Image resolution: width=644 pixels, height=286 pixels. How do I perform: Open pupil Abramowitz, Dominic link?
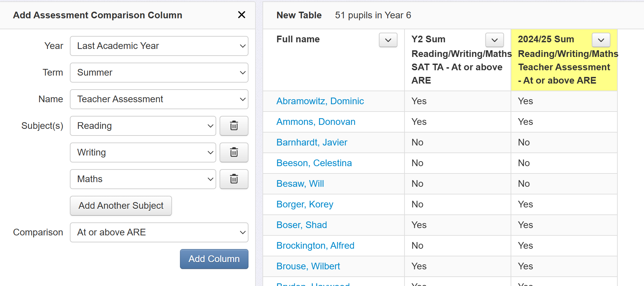pos(320,101)
